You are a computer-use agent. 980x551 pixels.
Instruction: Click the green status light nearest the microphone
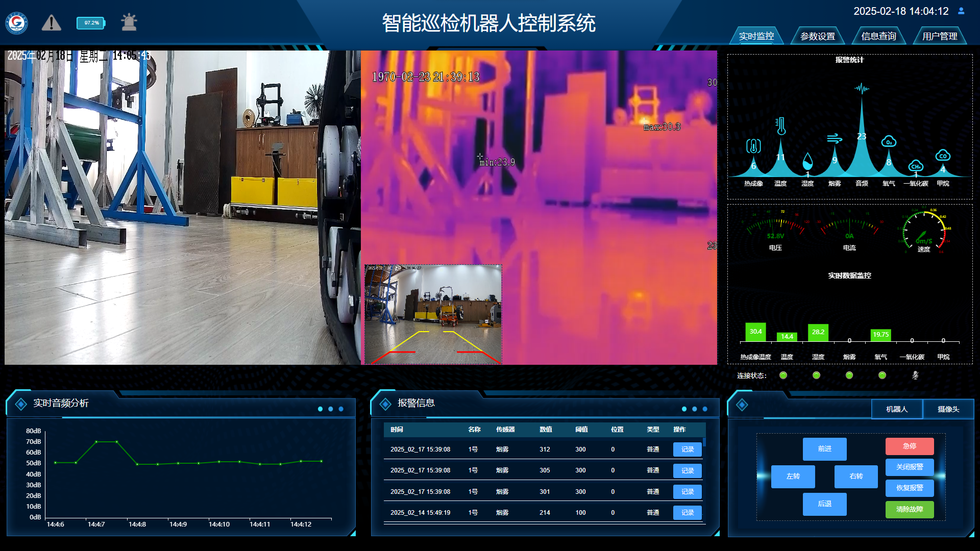(882, 375)
